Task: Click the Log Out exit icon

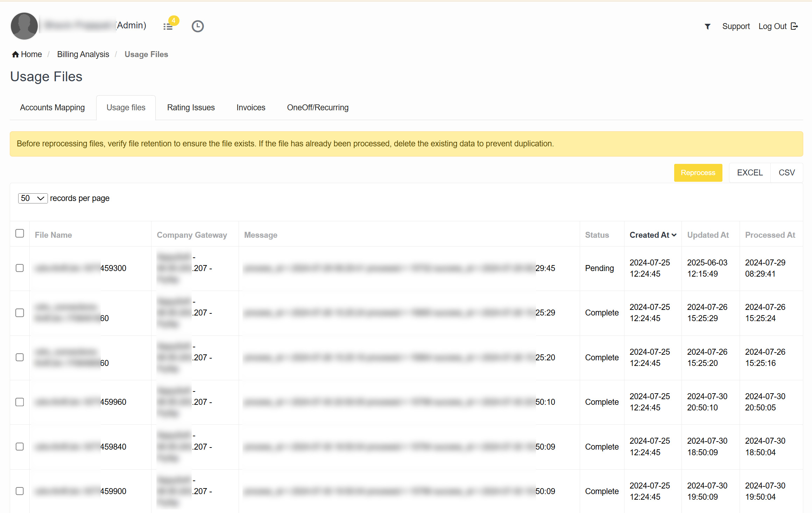Action: [x=795, y=26]
